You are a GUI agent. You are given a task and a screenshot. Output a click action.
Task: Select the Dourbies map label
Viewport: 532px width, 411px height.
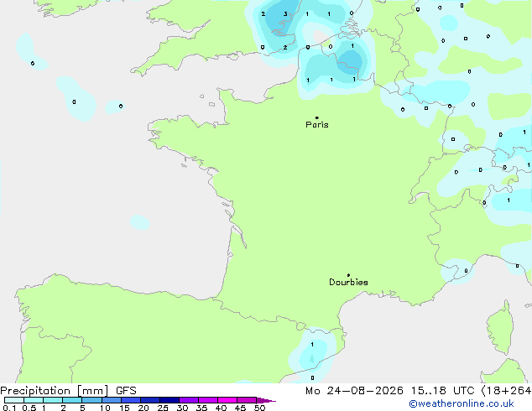[348, 282]
